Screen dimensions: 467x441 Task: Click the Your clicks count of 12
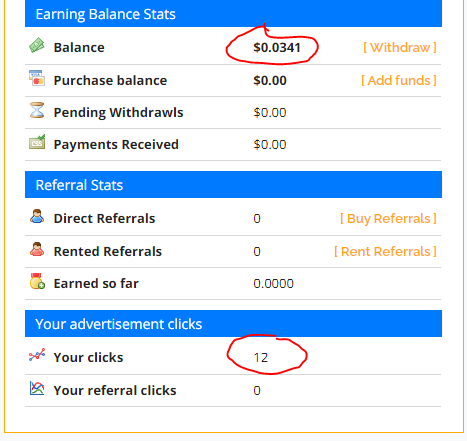pyautogui.click(x=261, y=358)
